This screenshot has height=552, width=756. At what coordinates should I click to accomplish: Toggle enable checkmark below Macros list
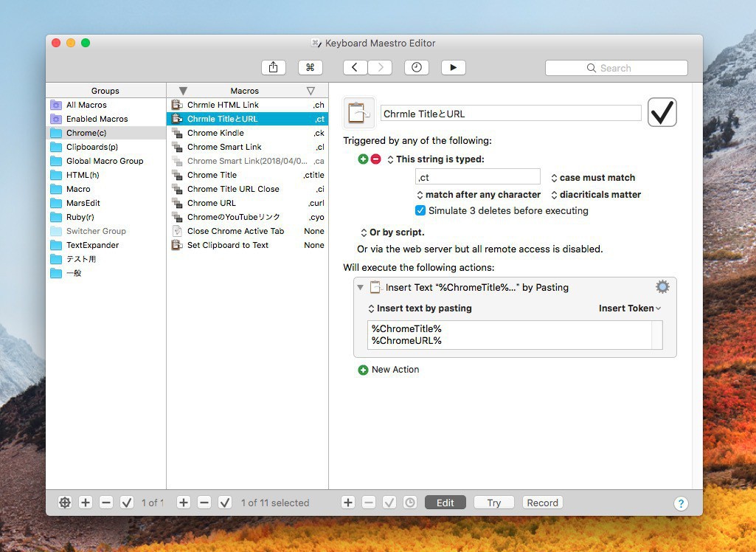coord(225,503)
